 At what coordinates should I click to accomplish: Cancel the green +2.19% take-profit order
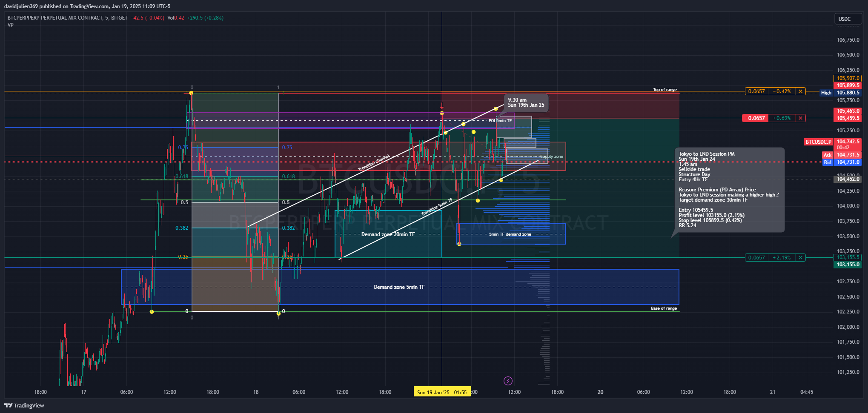click(x=800, y=258)
